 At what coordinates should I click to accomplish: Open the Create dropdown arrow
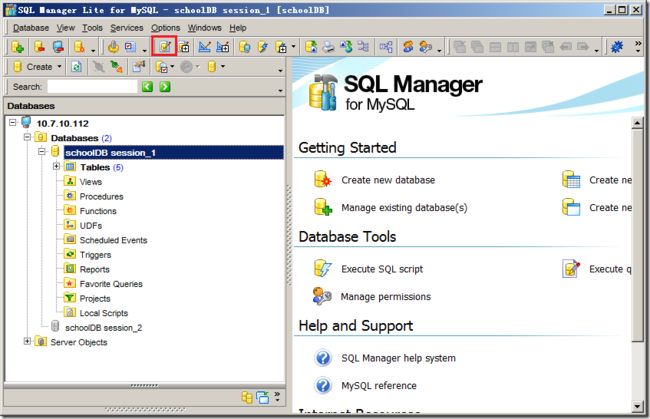(59, 66)
